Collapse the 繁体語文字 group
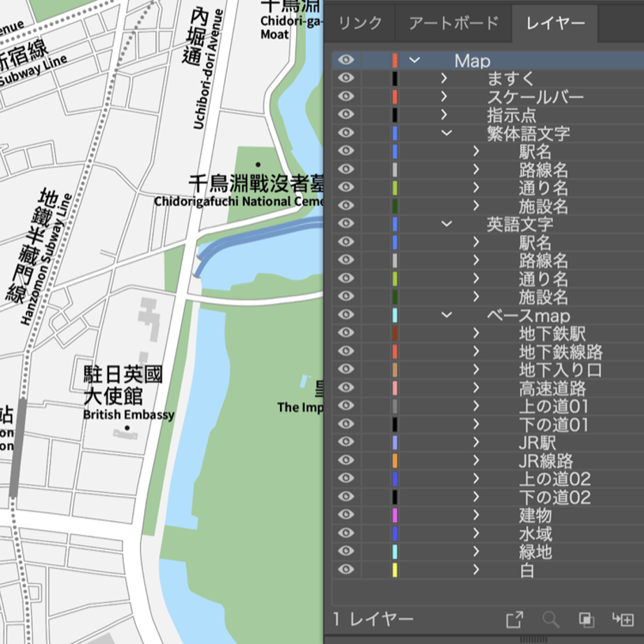 coord(447,133)
